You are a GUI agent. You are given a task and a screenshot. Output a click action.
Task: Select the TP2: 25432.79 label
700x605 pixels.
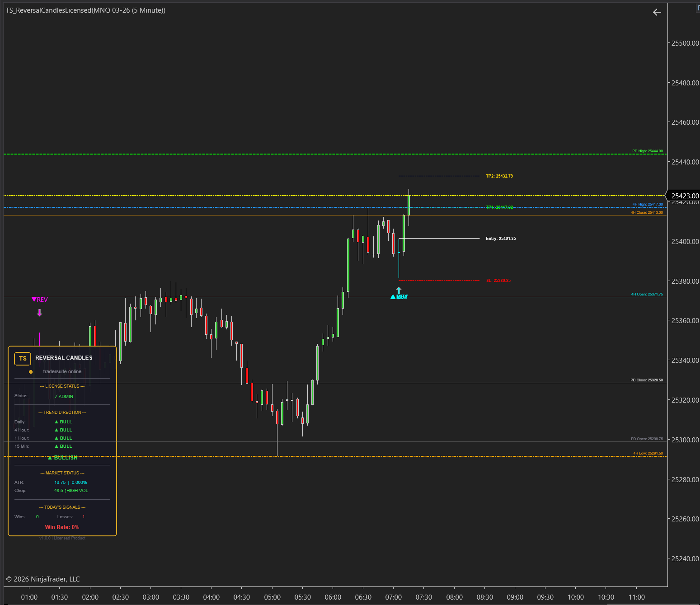point(499,176)
